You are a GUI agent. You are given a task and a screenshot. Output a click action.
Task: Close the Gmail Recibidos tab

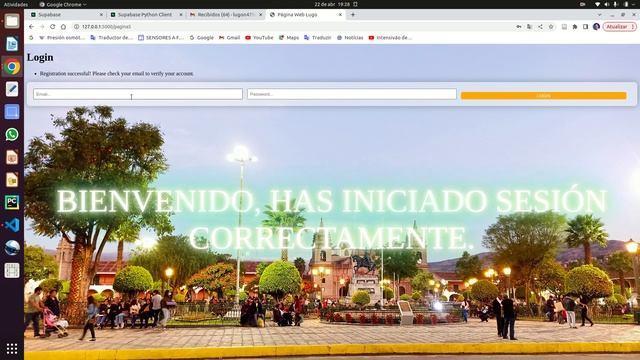260,15
